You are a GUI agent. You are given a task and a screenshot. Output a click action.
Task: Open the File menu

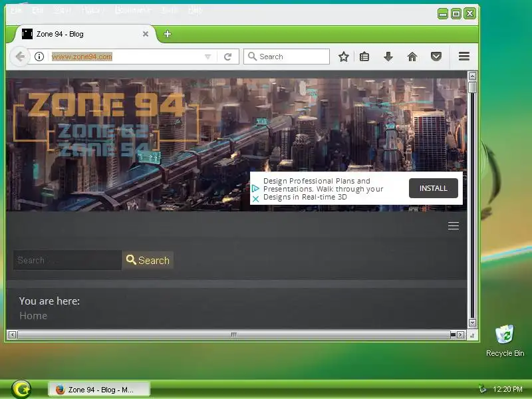pyautogui.click(x=16, y=10)
